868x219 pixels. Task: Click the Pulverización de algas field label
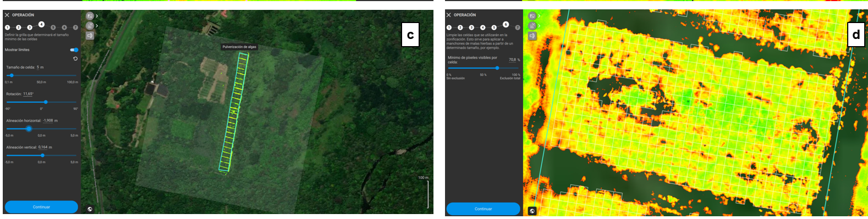tap(239, 47)
